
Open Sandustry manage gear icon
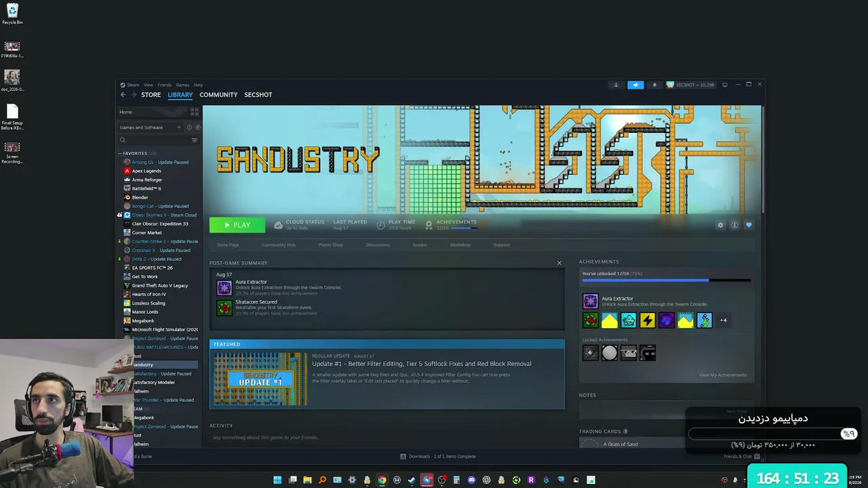click(x=720, y=225)
